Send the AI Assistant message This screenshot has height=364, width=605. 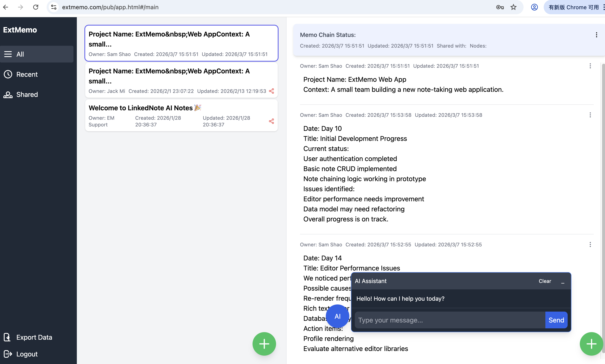click(556, 320)
